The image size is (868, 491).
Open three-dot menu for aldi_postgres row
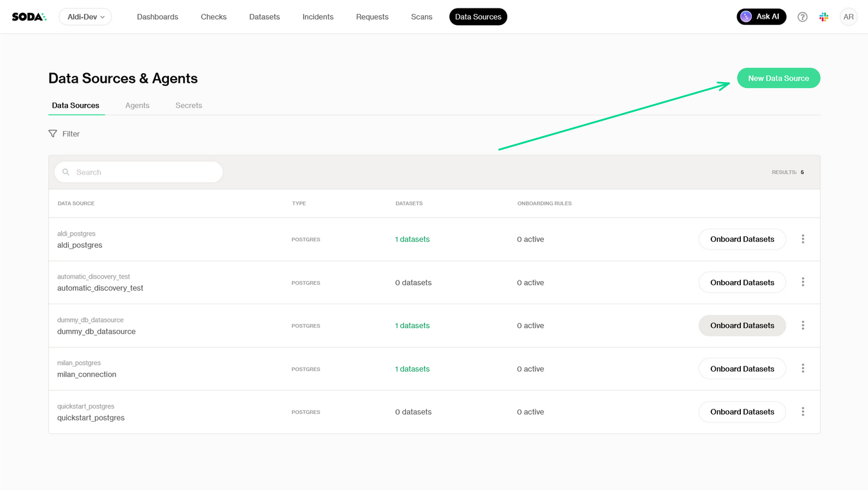803,239
